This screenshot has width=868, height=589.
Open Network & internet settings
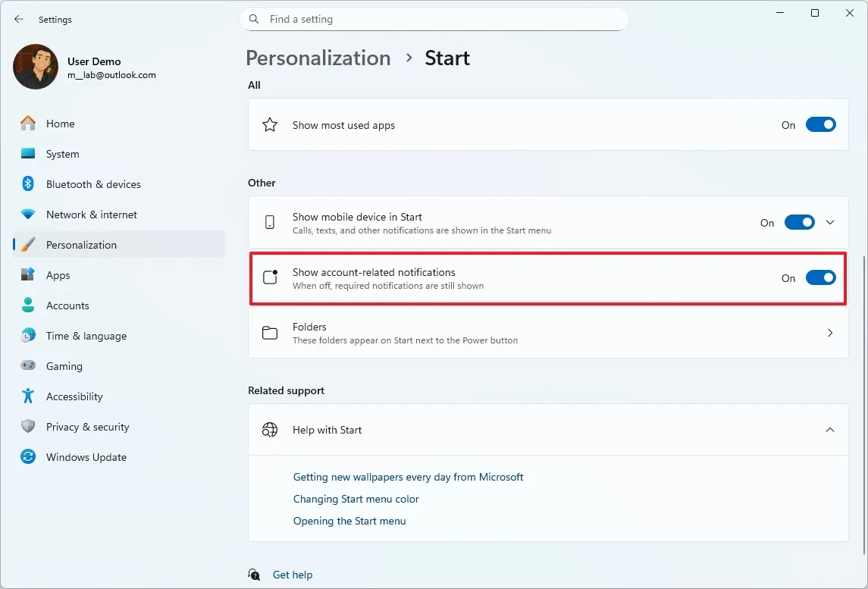point(92,215)
